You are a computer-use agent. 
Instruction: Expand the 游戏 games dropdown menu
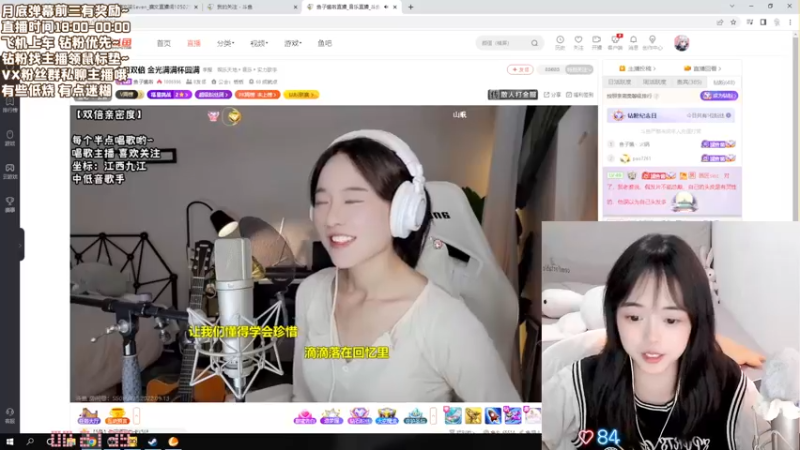pos(293,43)
